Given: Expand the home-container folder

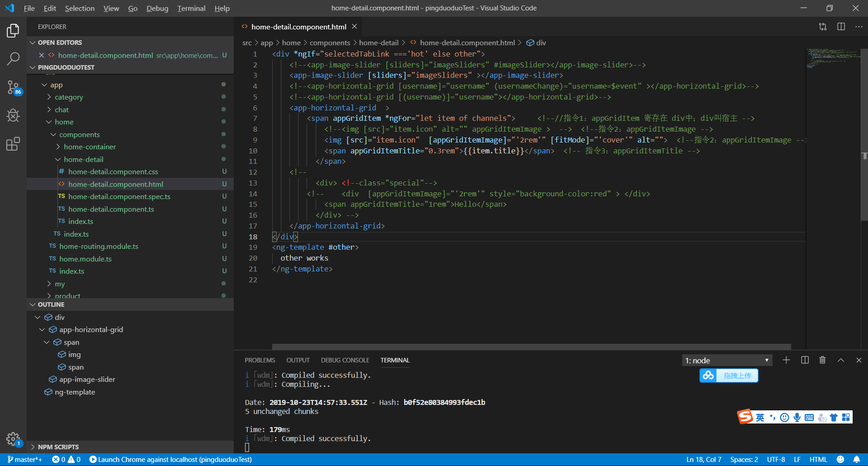Looking at the screenshot, I should [130, 147].
